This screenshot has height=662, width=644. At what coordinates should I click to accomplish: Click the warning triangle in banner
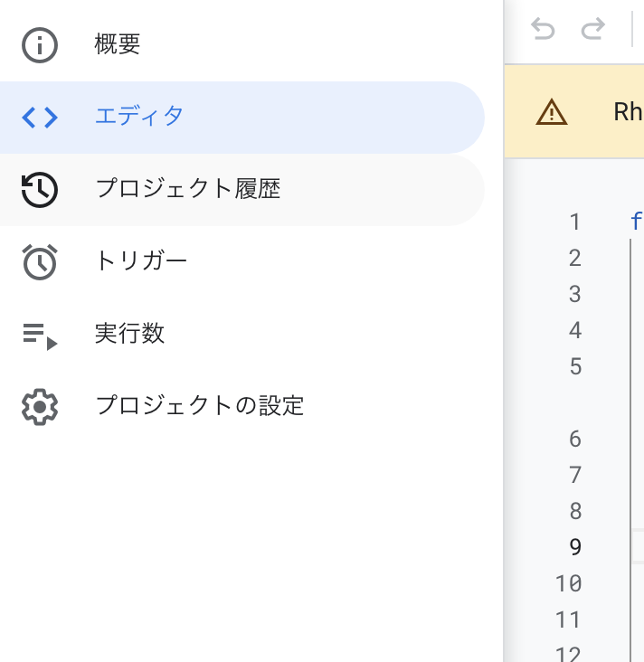pyautogui.click(x=551, y=112)
